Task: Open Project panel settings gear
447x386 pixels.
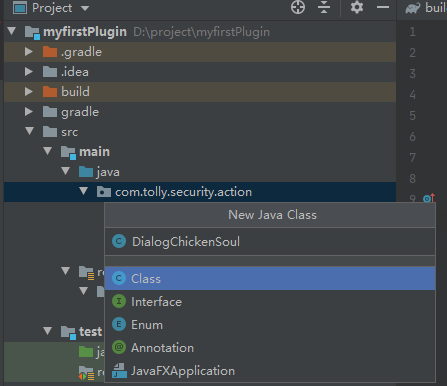Action: coord(357,7)
